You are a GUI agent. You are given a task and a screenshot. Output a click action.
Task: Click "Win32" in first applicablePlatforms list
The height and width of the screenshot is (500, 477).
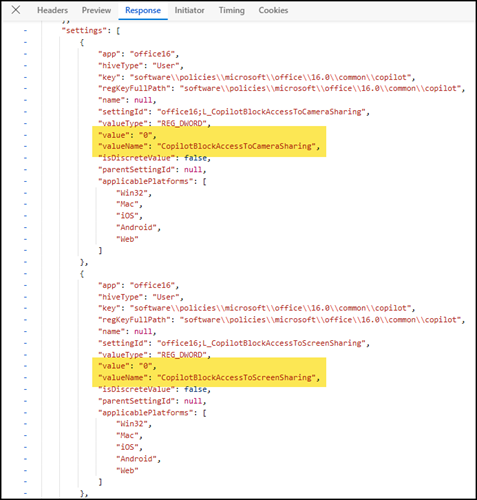(134, 193)
